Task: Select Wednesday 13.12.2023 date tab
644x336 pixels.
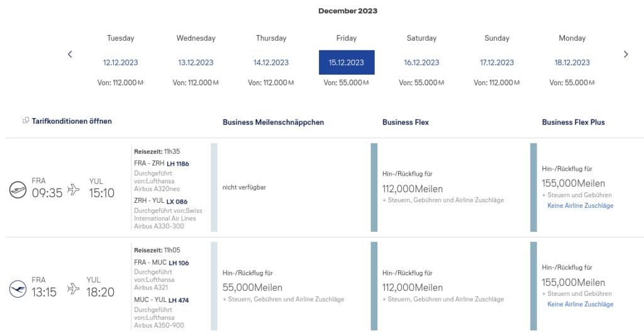Action: (x=196, y=62)
